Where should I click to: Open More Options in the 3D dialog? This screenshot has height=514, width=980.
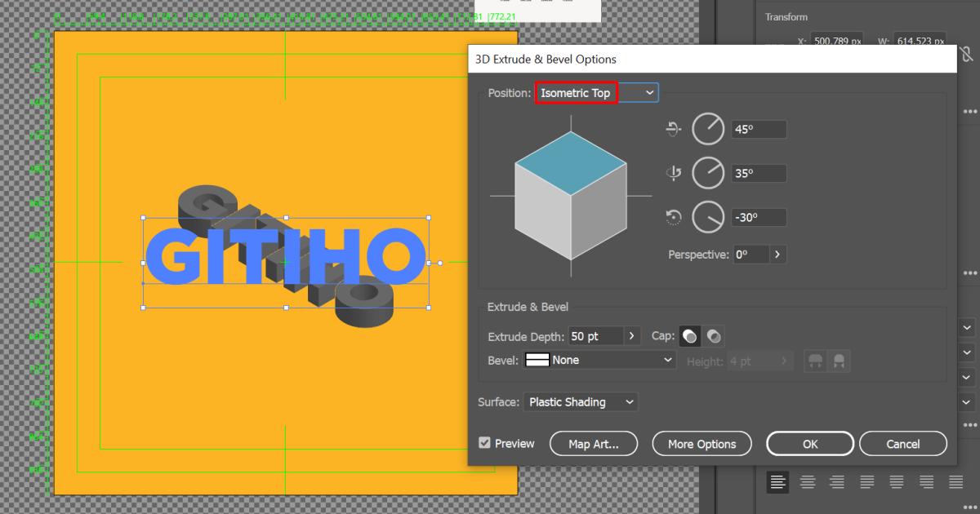(702, 444)
